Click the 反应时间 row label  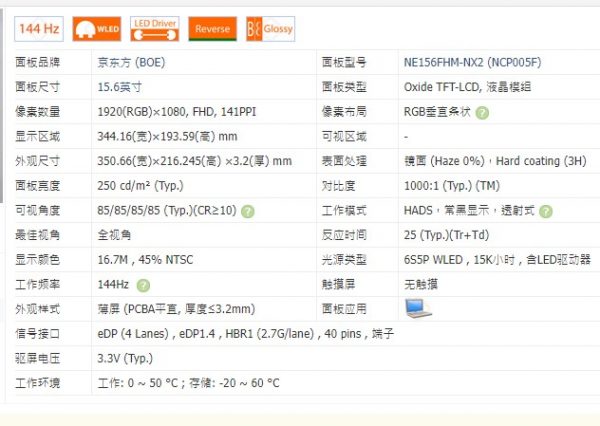click(x=344, y=235)
